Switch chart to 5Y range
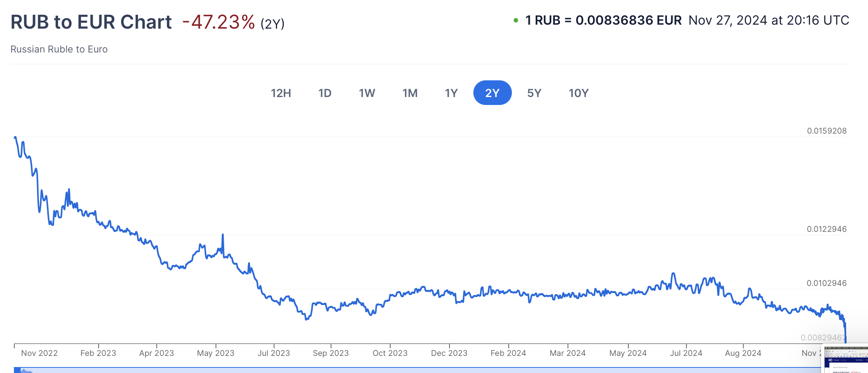 pyautogui.click(x=534, y=93)
